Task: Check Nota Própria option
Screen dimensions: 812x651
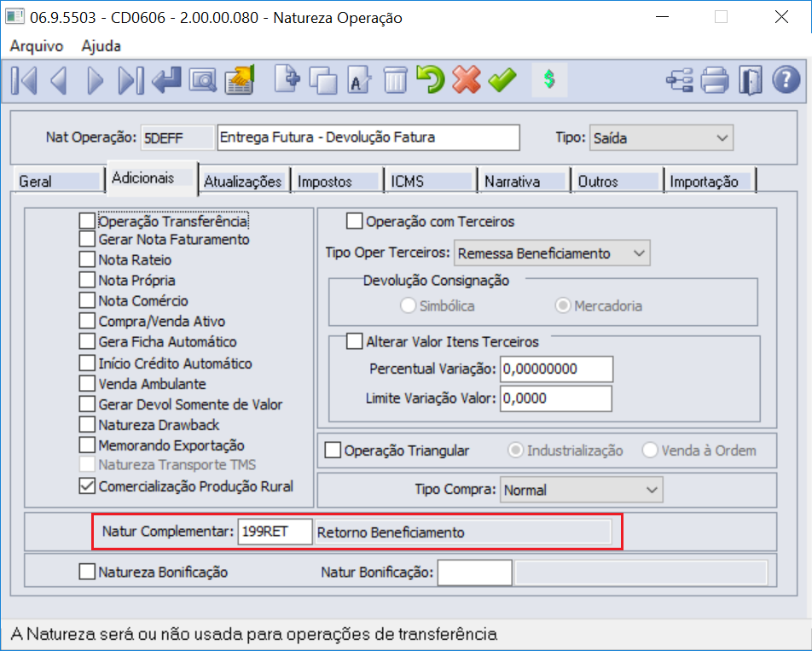Action: click(87, 280)
